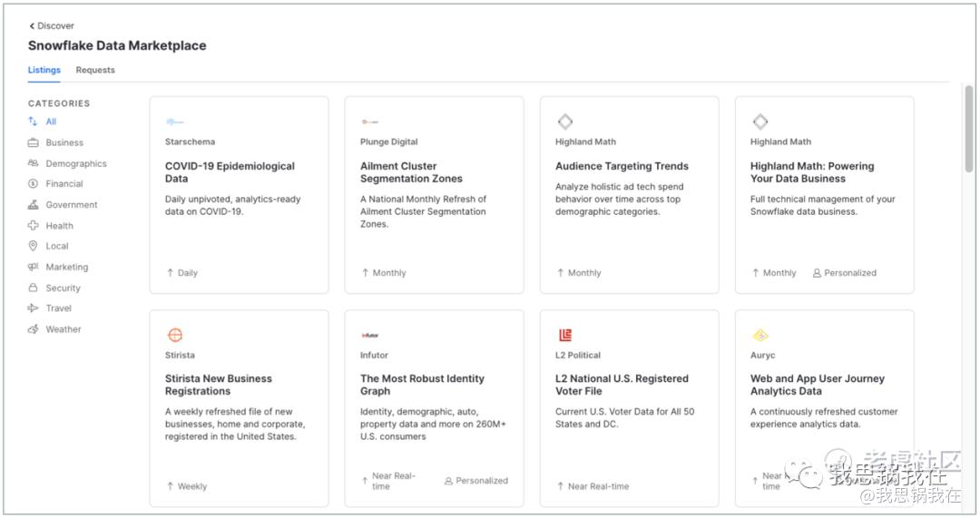Click the Daily refresh arrow icon on COVID-19 card

pos(170,272)
